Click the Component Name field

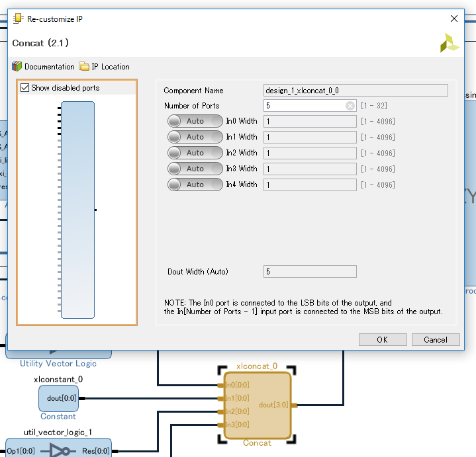tap(356, 91)
